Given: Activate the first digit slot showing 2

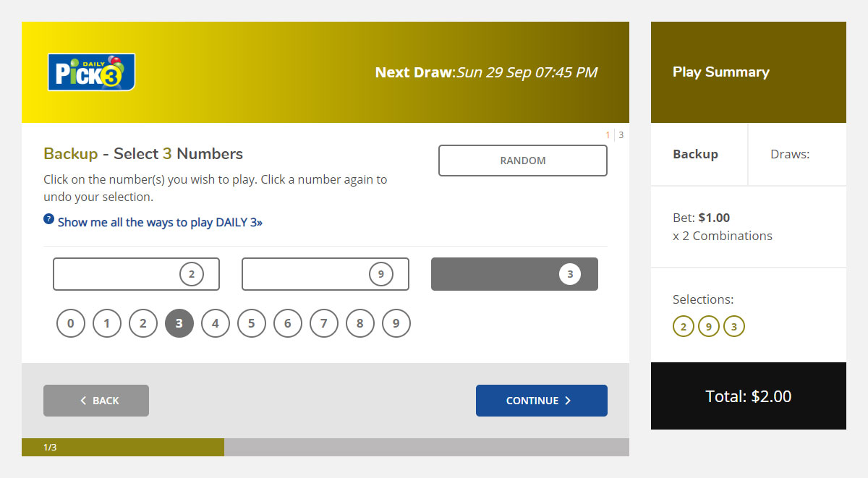Looking at the screenshot, I should click(x=136, y=274).
